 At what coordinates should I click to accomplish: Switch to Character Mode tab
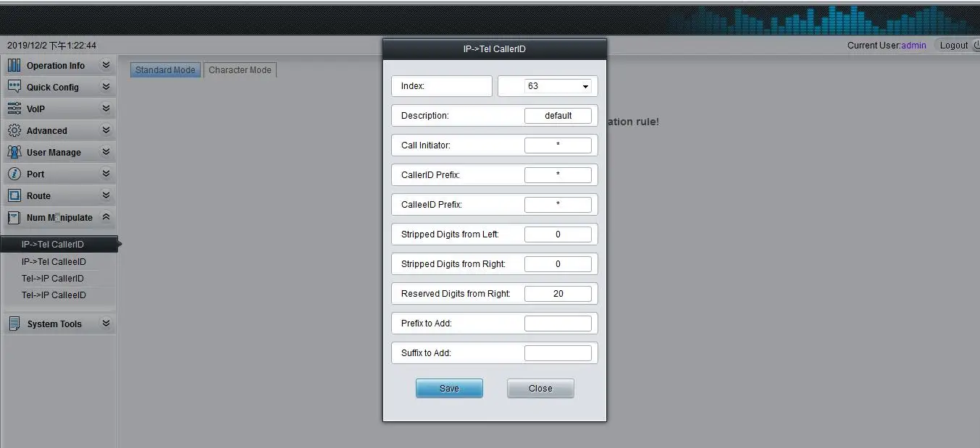pos(240,70)
